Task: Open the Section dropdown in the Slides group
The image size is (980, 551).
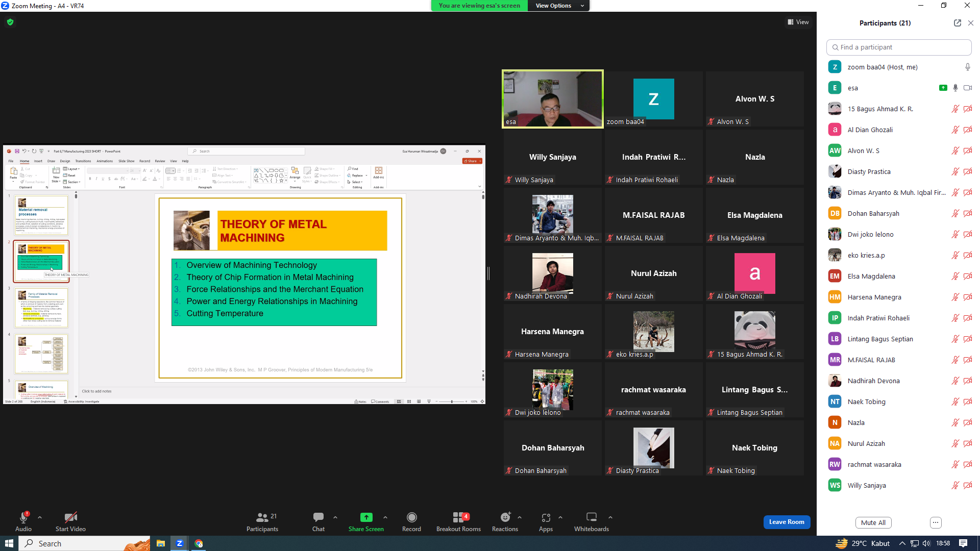Action: click(72, 182)
